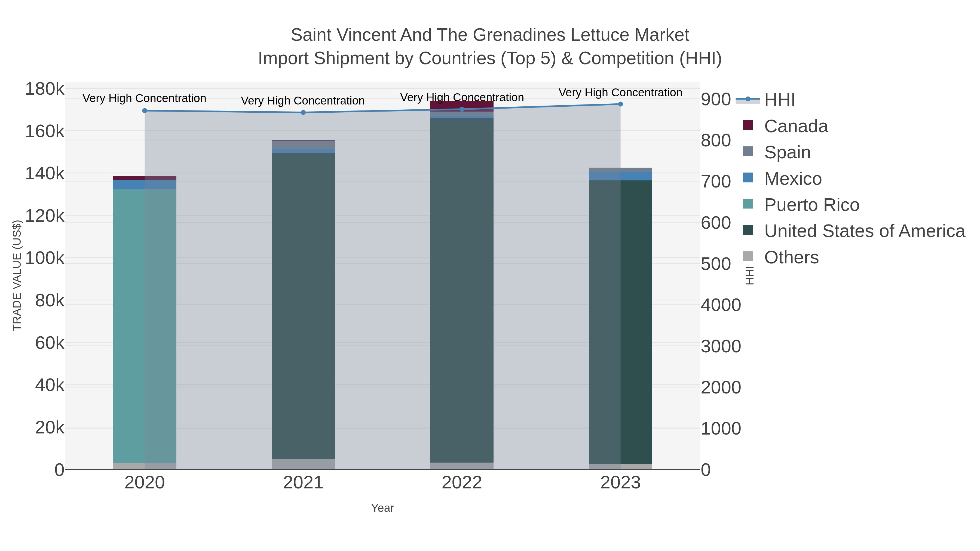Viewport: 980px width, 551px height.
Task: Toggle the Others legend entry
Action: pos(781,257)
